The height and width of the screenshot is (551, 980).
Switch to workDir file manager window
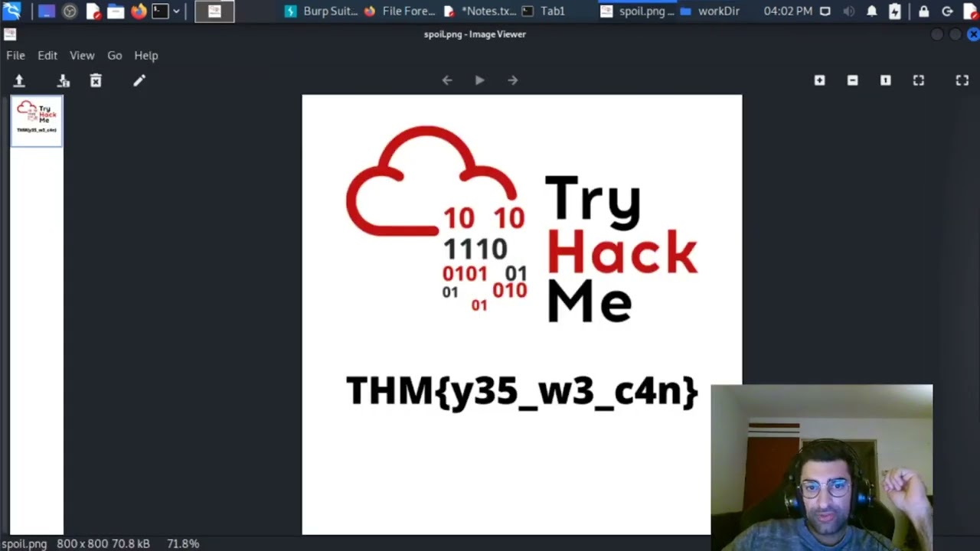710,11
